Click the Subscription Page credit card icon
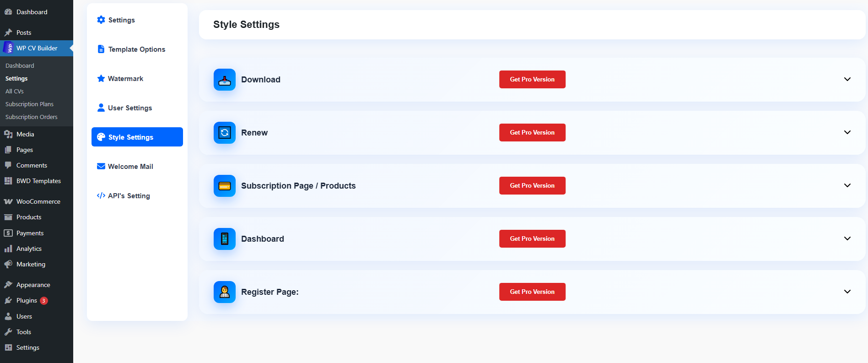 (225, 186)
